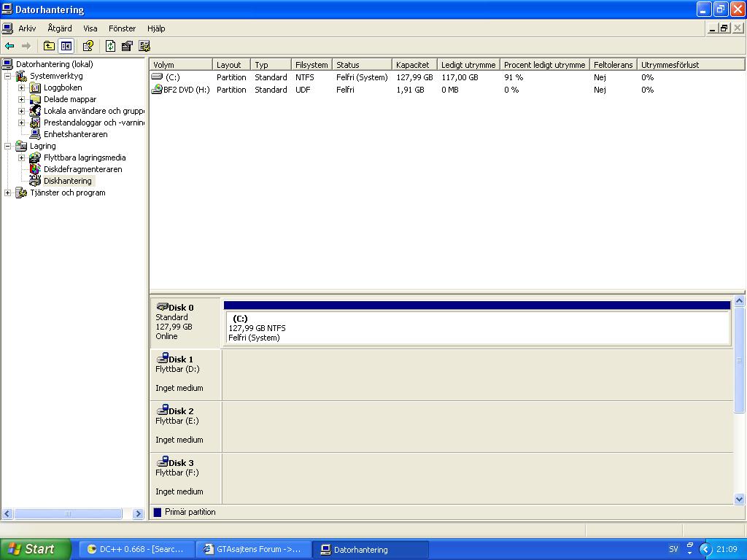Select the Disk 3 removable (F:) block
Viewport: 747px width, 560px height.
tap(185, 478)
